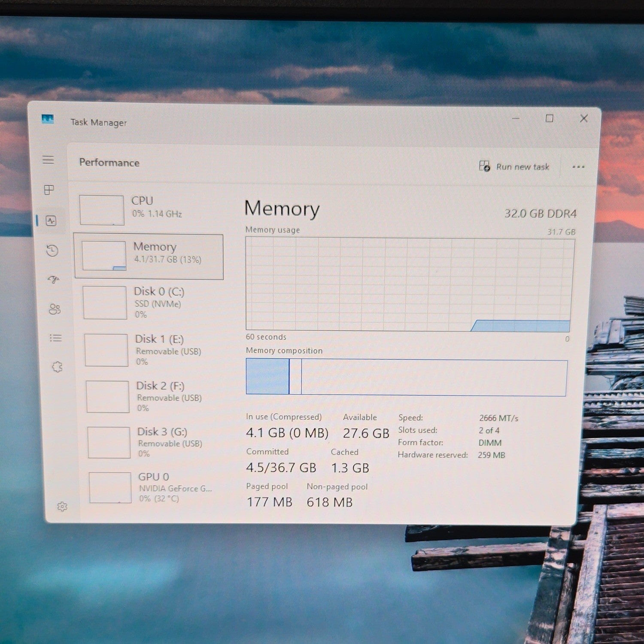Maximize the Task Manager window

pos(549,118)
